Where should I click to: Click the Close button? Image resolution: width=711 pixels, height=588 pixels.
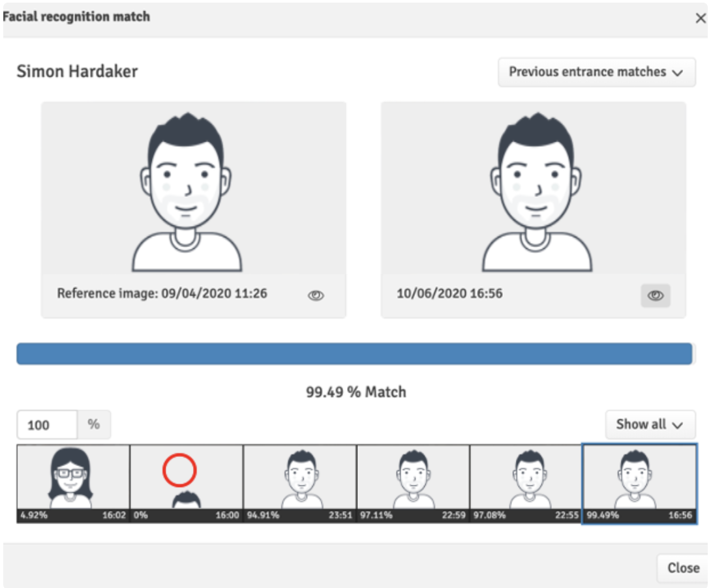pyautogui.click(x=683, y=568)
